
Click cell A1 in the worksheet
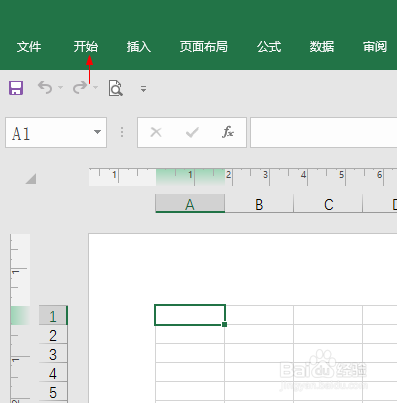coord(190,315)
